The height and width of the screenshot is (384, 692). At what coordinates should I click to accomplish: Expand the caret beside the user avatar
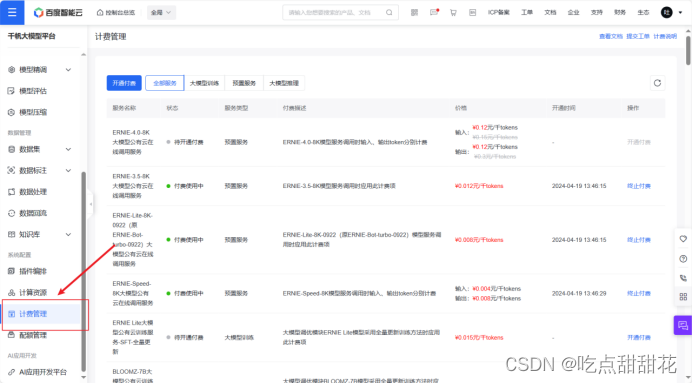pyautogui.click(x=680, y=13)
